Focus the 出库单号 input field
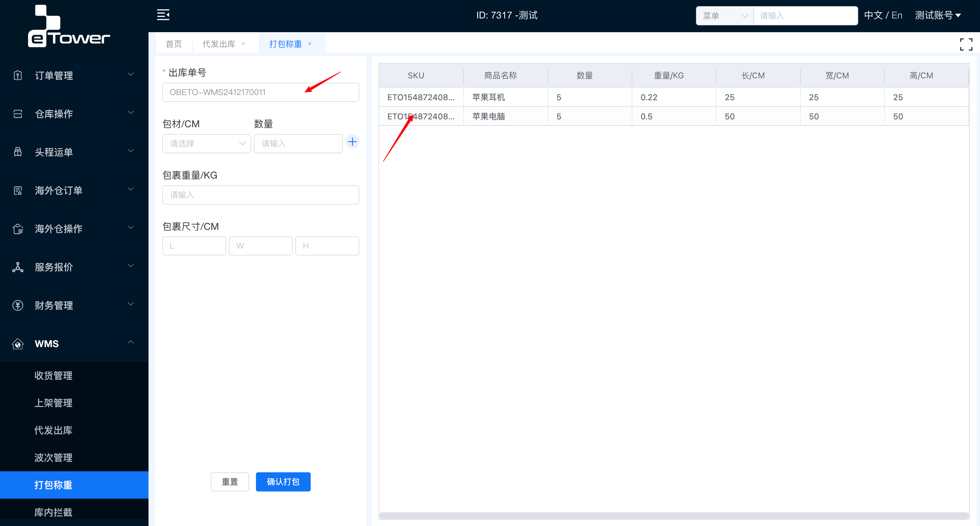Image resolution: width=980 pixels, height=526 pixels. (x=261, y=92)
